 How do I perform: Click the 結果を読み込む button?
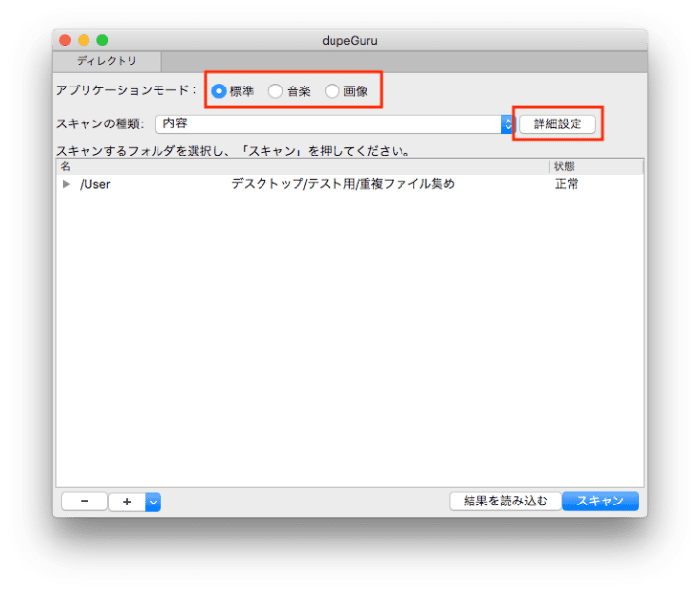point(506,501)
